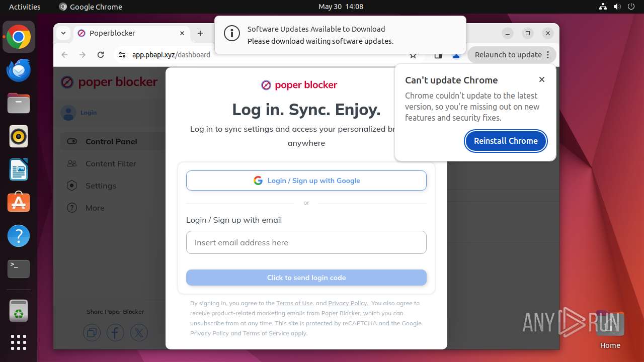Click the address bar URL app.pbapi.xyz/dashboard

pos(171,55)
